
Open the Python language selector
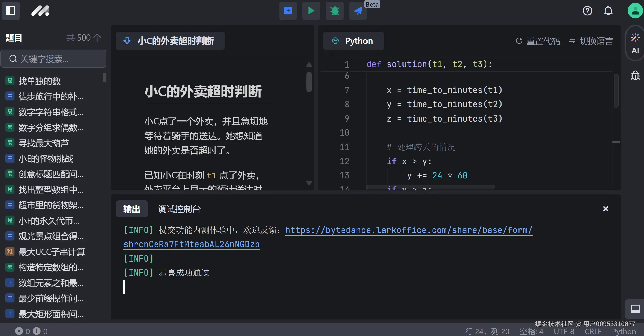(x=353, y=41)
